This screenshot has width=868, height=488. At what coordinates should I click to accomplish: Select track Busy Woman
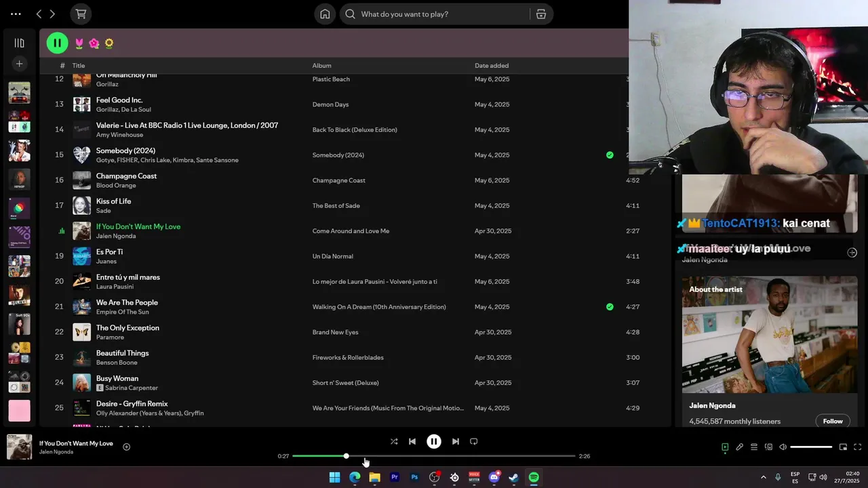[x=117, y=378]
